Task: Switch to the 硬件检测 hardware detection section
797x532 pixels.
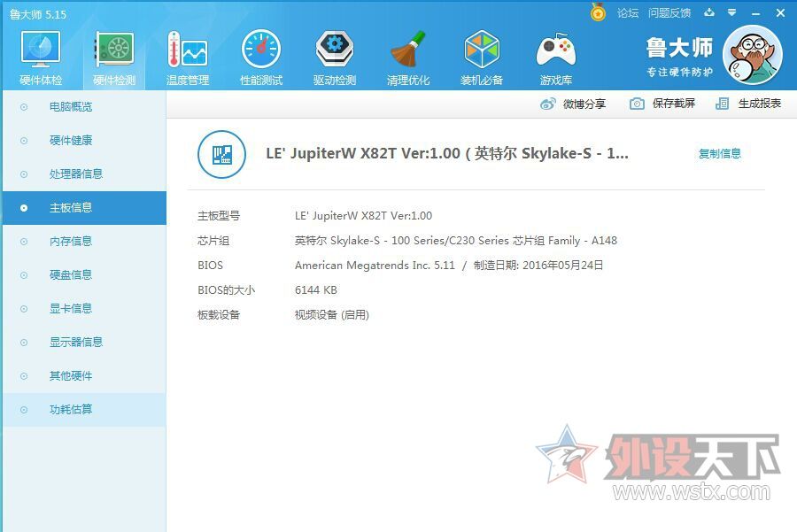Action: point(113,57)
